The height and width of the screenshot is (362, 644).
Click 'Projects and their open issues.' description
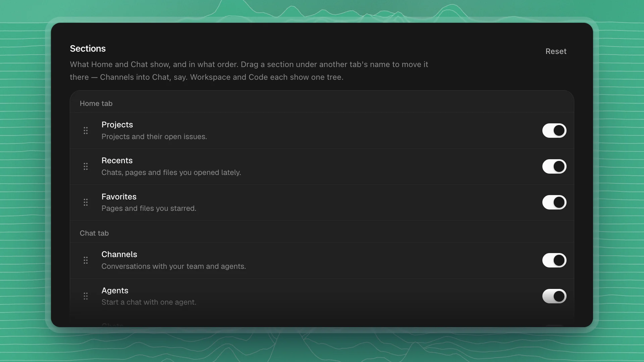pos(154,137)
